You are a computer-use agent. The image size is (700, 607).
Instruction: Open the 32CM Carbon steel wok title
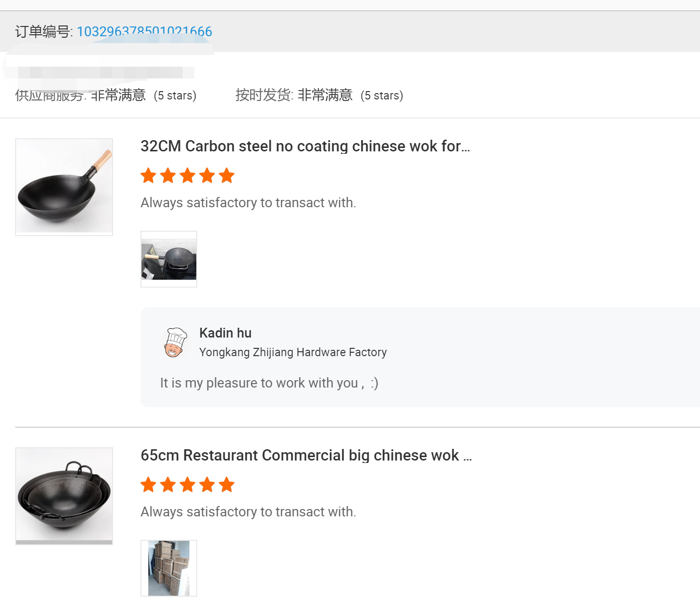[305, 146]
